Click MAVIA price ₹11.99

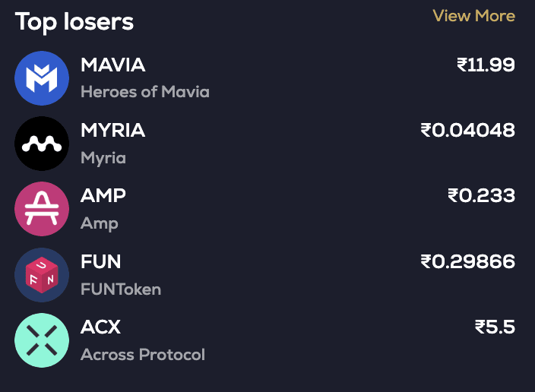(x=486, y=65)
